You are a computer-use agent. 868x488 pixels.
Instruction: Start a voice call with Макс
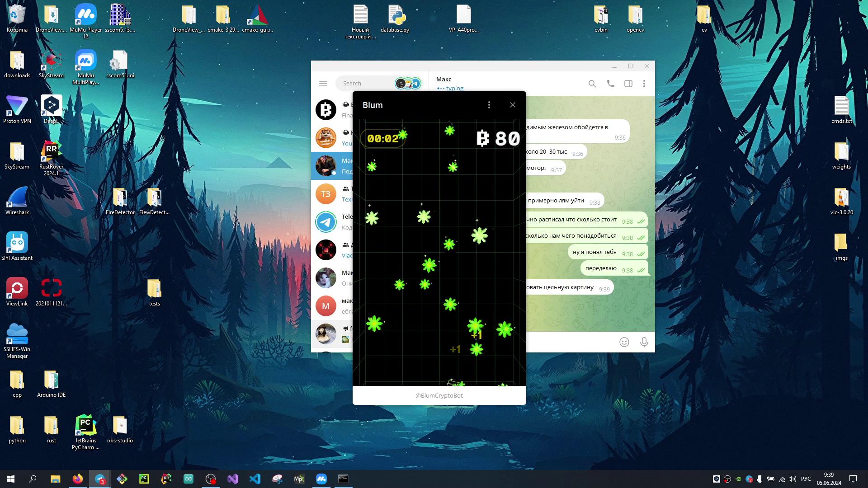pos(610,84)
